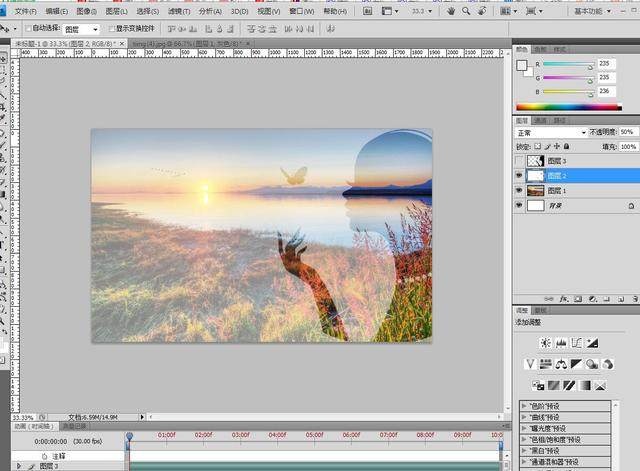Add a Brightness/Contrast adjustment
The width and height of the screenshot is (640, 471).
[x=545, y=342]
